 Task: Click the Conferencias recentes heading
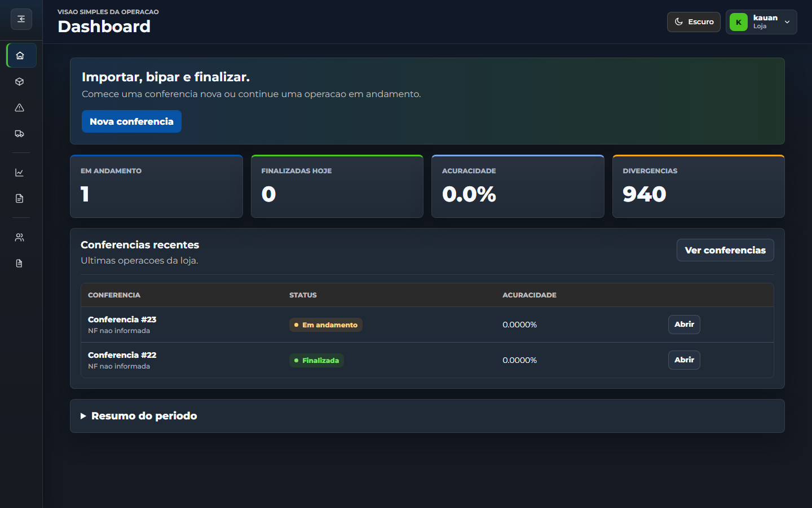click(140, 245)
